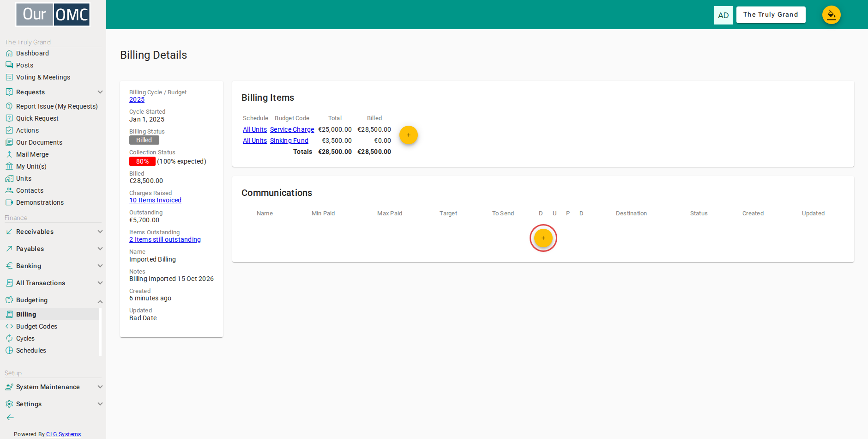Image resolution: width=868 pixels, height=439 pixels.
Task: Open the CLG Systems link
Action: (63, 434)
